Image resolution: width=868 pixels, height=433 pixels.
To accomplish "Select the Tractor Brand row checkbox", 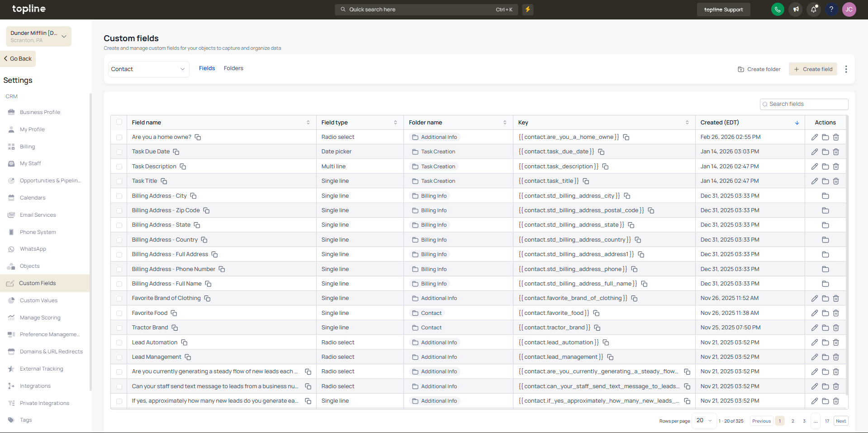I will pos(119,328).
